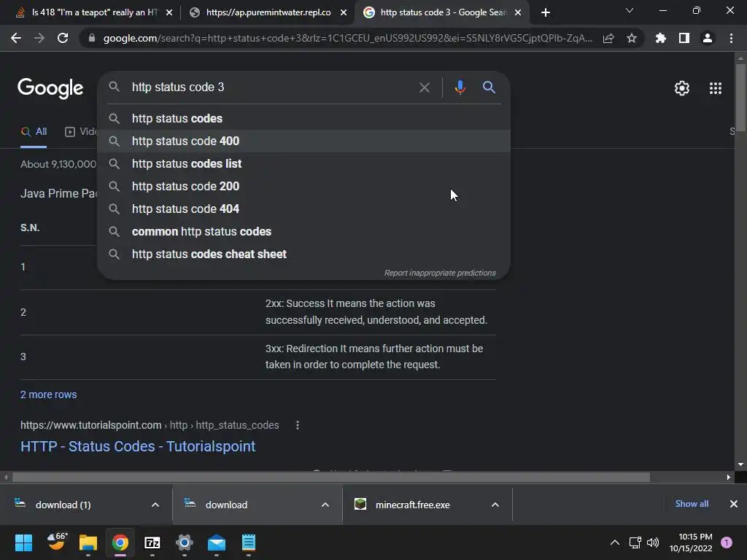Image resolution: width=747 pixels, height=560 pixels.
Task: Submit search with the blue magnifier icon
Action: tap(489, 87)
